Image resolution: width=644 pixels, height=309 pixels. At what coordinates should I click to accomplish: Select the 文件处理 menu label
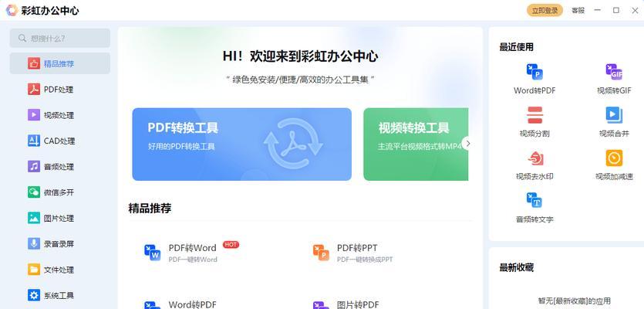[59, 270]
